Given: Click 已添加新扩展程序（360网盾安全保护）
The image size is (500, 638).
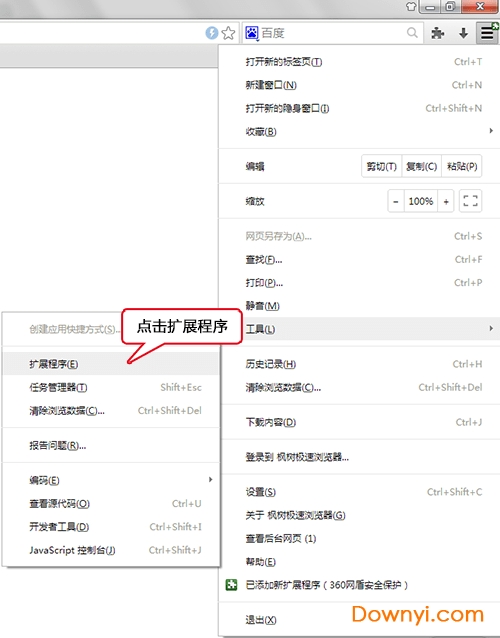Looking at the screenshot, I should [x=360, y=585].
